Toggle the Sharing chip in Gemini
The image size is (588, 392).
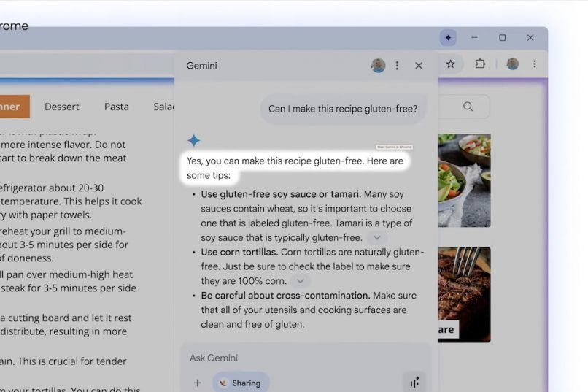click(x=241, y=383)
